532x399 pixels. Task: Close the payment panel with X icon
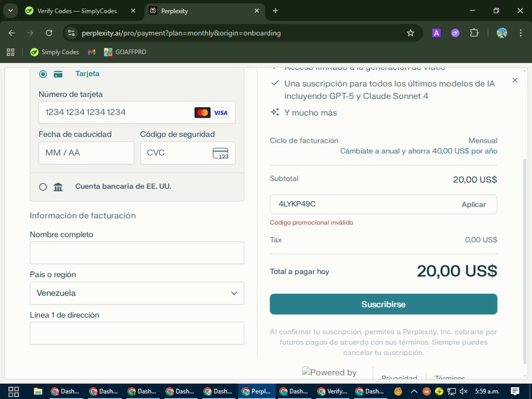coord(515,80)
